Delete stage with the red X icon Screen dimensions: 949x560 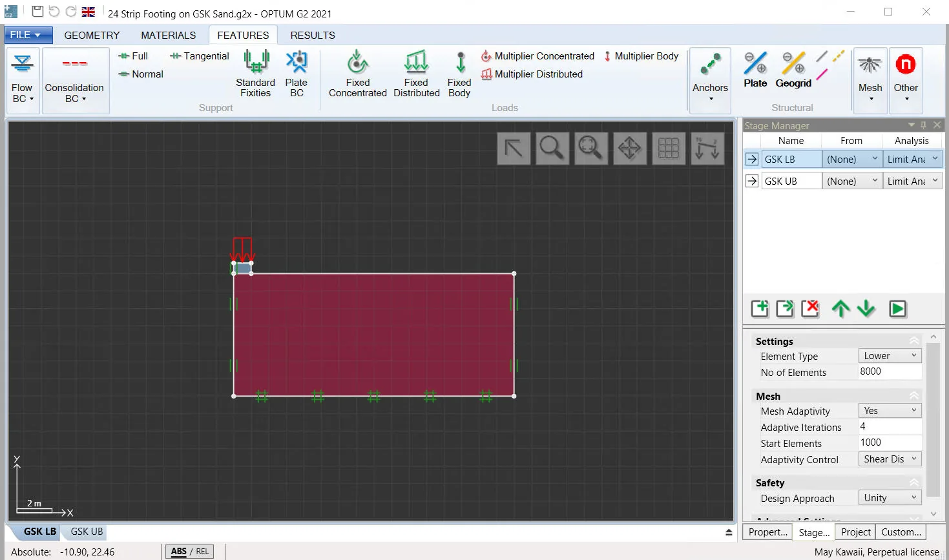coord(810,309)
